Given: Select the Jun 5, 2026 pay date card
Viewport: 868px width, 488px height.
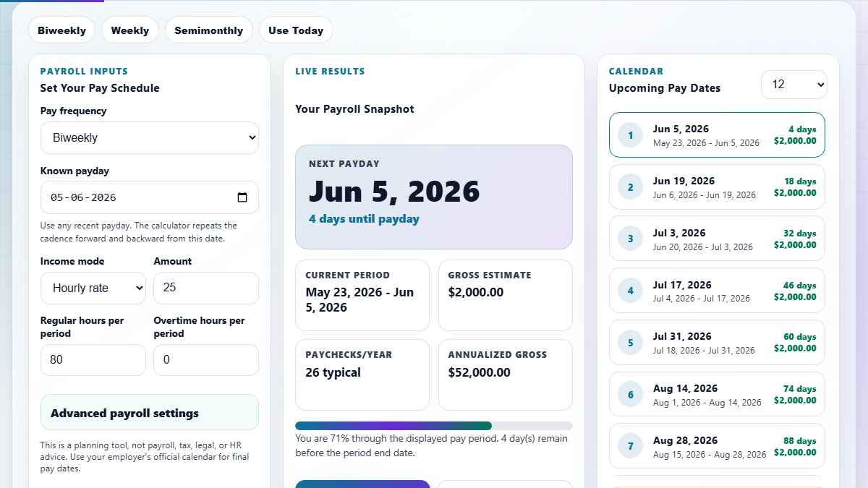Looking at the screenshot, I should coord(717,135).
